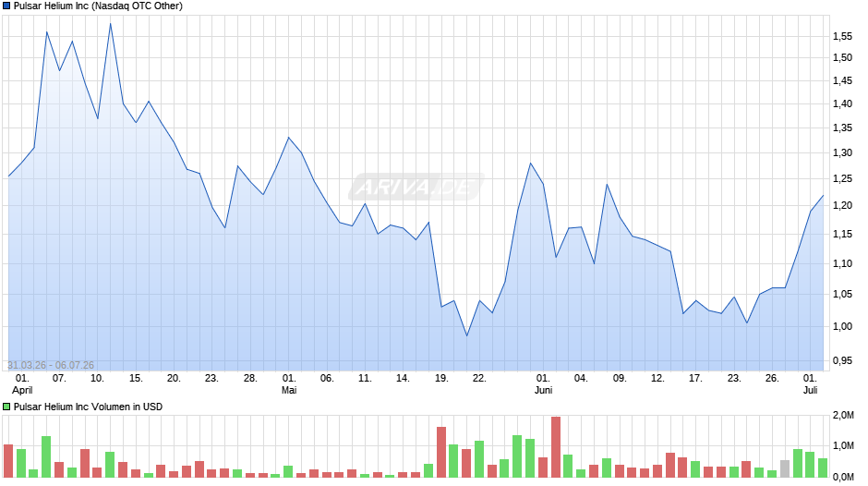Click the '1,30' price axis label
868x486 pixels.
pos(842,153)
